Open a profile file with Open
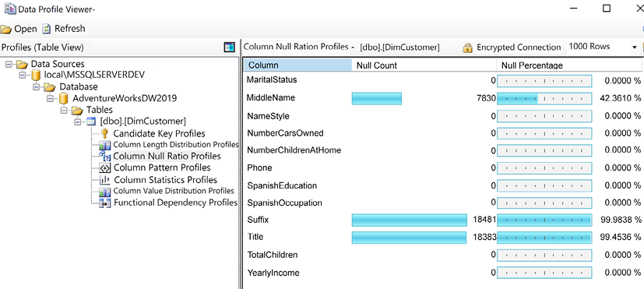Screen dimensions: 644x289 tap(19, 29)
